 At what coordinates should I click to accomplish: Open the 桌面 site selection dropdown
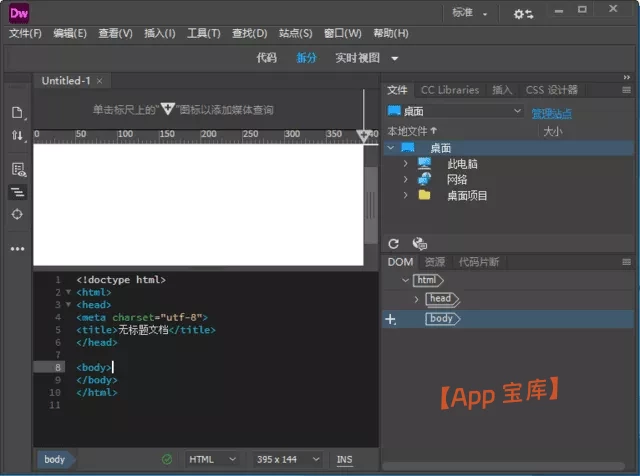point(455,111)
